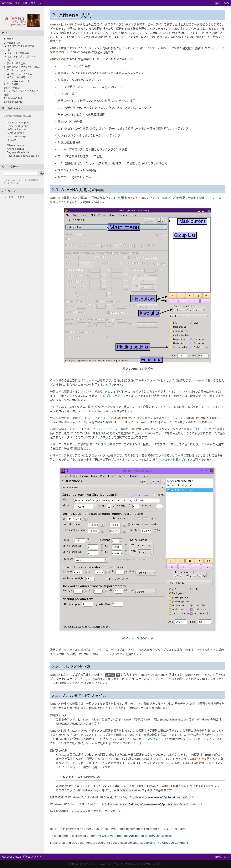Image resolution: width=231 pixels, height=868 pixels.
Task: Open File menu in Fig 2.2 window
Action: (64, 476)
